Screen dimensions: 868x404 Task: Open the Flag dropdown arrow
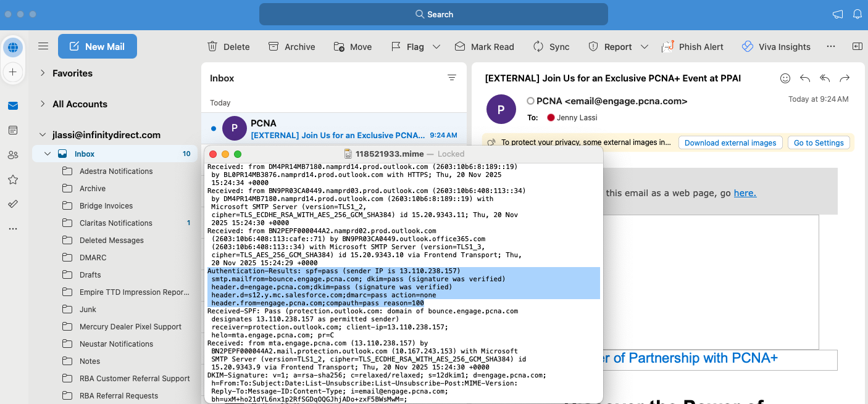coord(436,47)
